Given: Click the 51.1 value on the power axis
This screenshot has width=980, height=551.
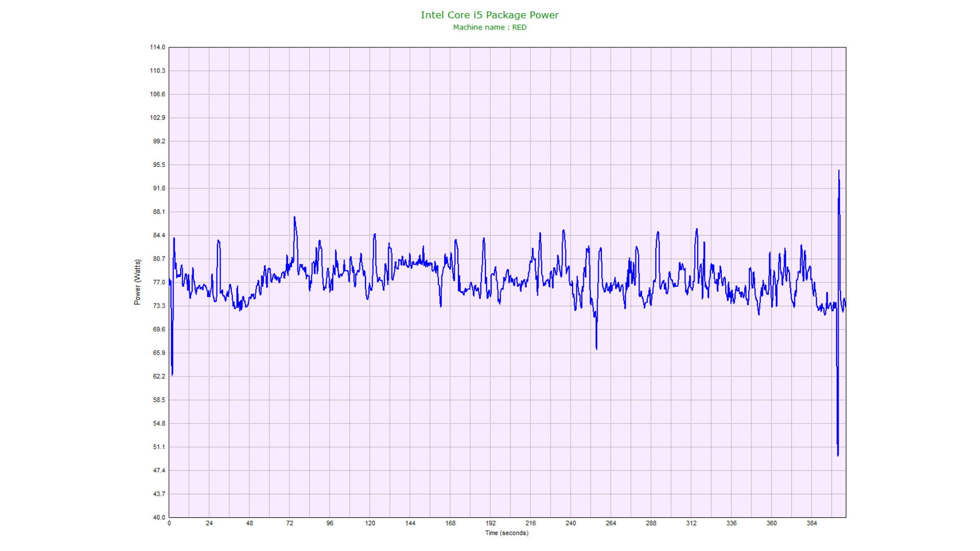Looking at the screenshot, I should [x=159, y=447].
